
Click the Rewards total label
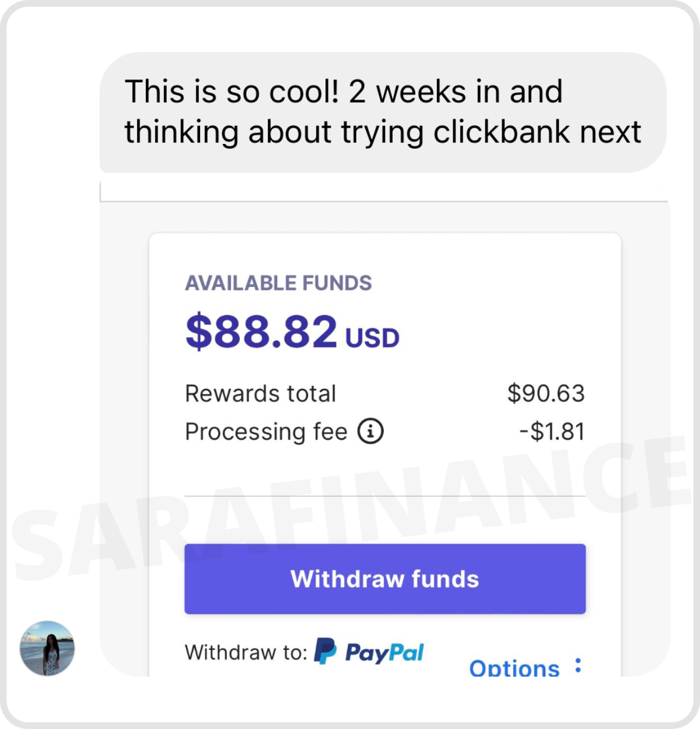260,394
